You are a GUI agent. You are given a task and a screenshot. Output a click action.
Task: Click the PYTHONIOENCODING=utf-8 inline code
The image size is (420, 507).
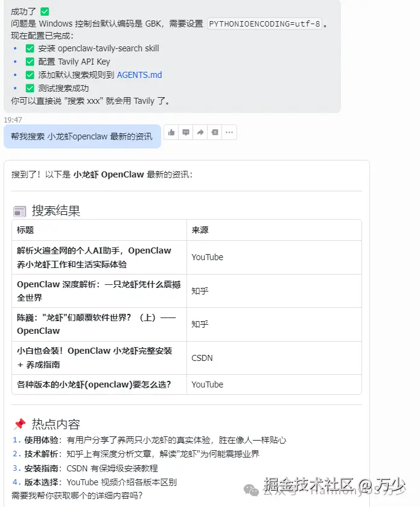(x=264, y=24)
